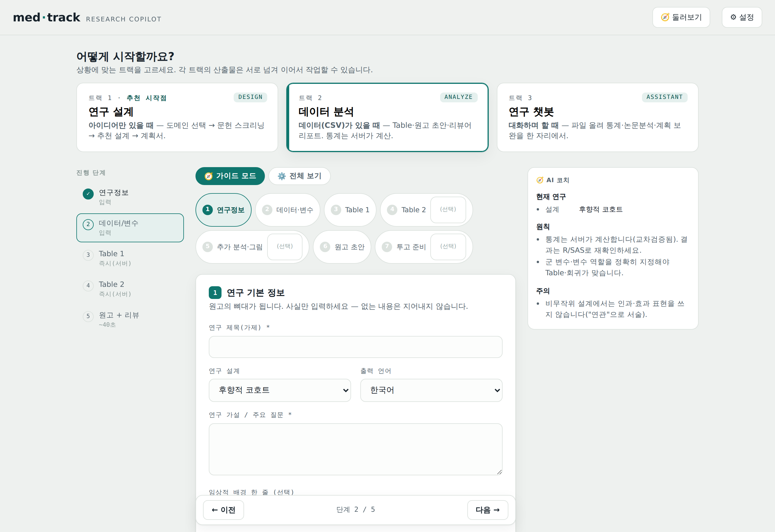This screenshot has width=775, height=532.
Task: Click the RESEARCH COPILOT subtitle
Action: click(x=124, y=19)
